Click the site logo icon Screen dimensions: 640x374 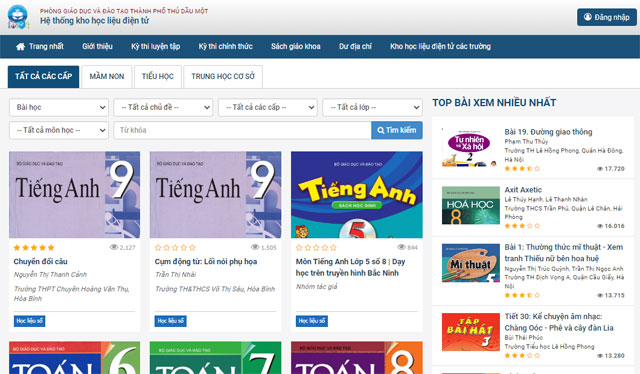(18, 17)
